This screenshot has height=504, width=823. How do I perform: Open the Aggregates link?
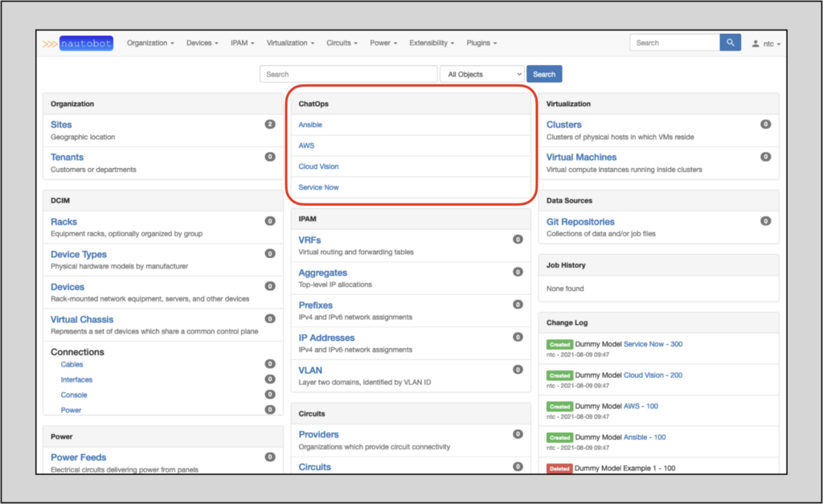[x=323, y=272]
